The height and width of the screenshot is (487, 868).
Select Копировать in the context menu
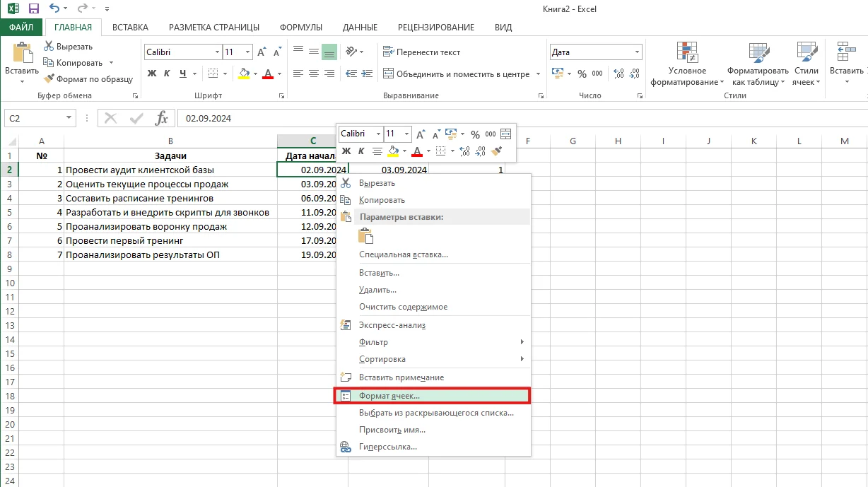[433, 200]
